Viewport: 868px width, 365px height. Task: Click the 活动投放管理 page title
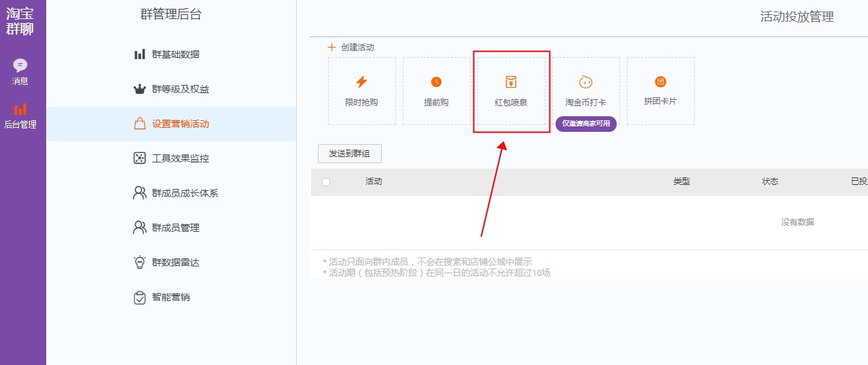click(797, 17)
